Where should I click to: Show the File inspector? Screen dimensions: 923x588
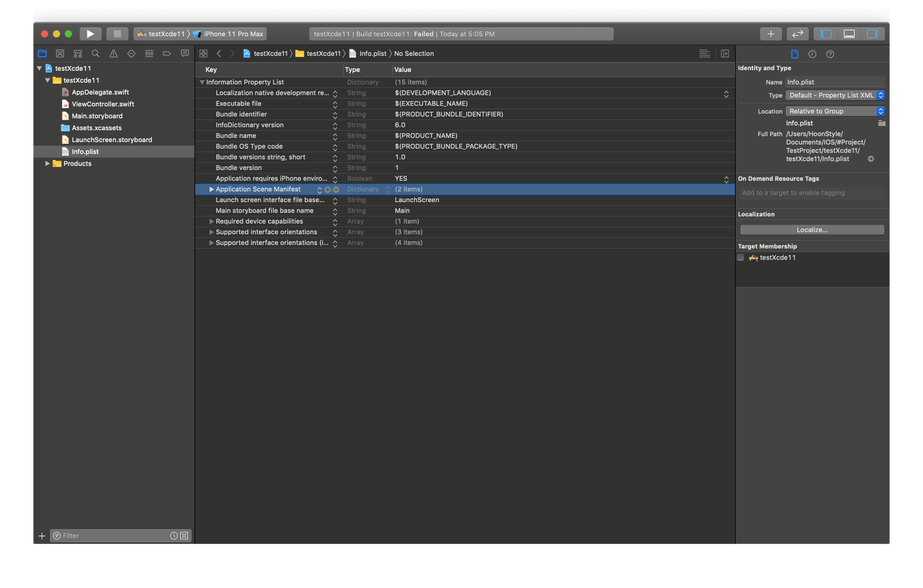coord(795,54)
